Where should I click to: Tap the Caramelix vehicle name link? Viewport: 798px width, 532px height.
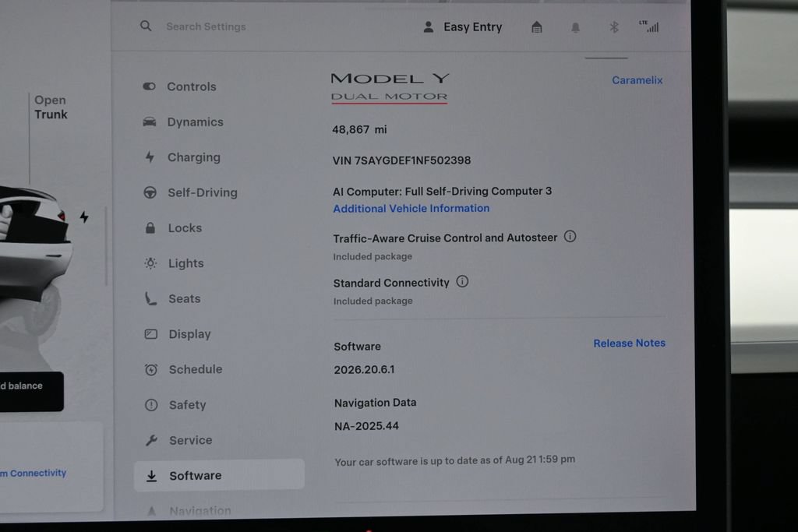click(x=637, y=80)
